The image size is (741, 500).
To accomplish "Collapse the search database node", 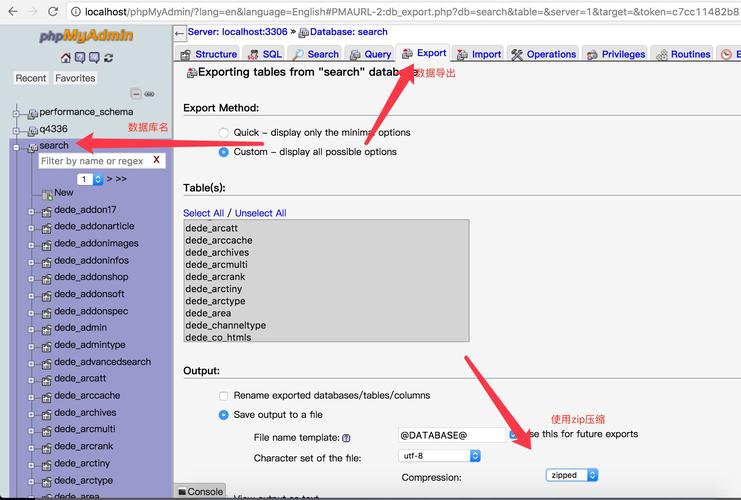I will 16,147.
